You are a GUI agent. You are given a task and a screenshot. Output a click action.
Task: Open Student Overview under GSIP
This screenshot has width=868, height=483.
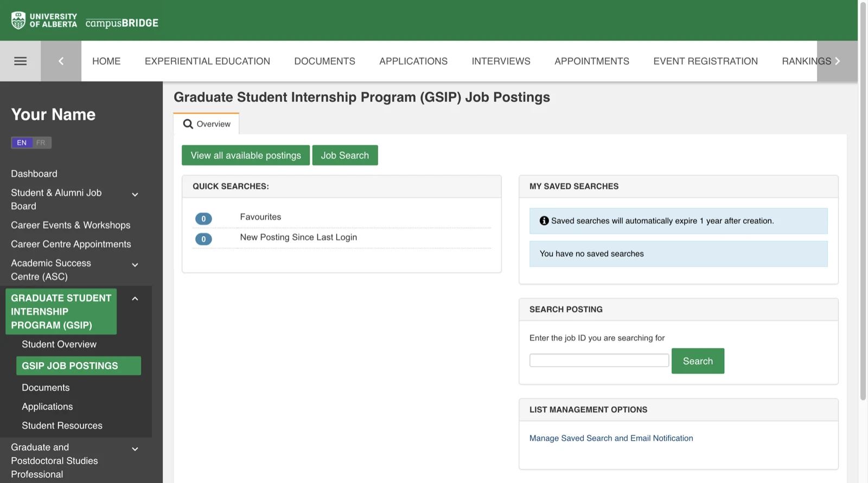pyautogui.click(x=59, y=344)
